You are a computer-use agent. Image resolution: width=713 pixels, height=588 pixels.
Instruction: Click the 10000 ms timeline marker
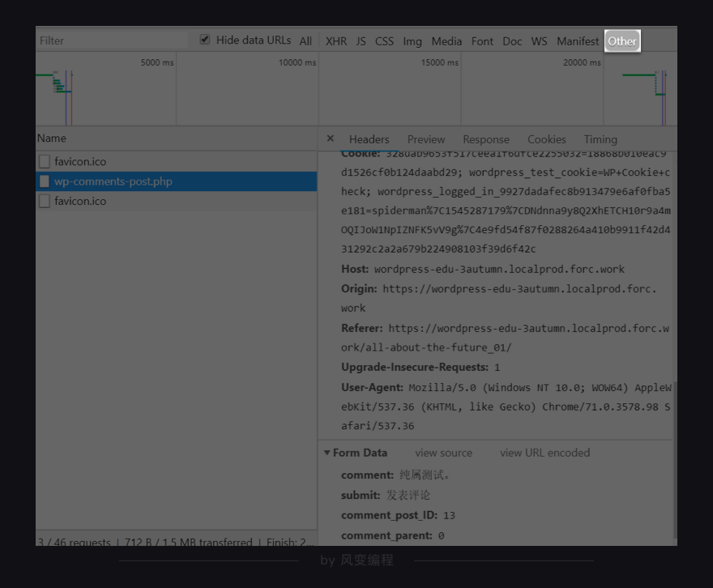[x=297, y=62]
